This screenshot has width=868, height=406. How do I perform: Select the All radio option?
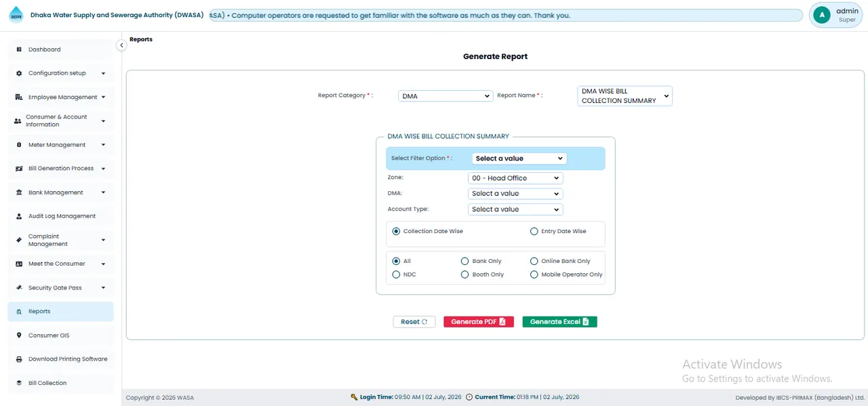point(396,261)
